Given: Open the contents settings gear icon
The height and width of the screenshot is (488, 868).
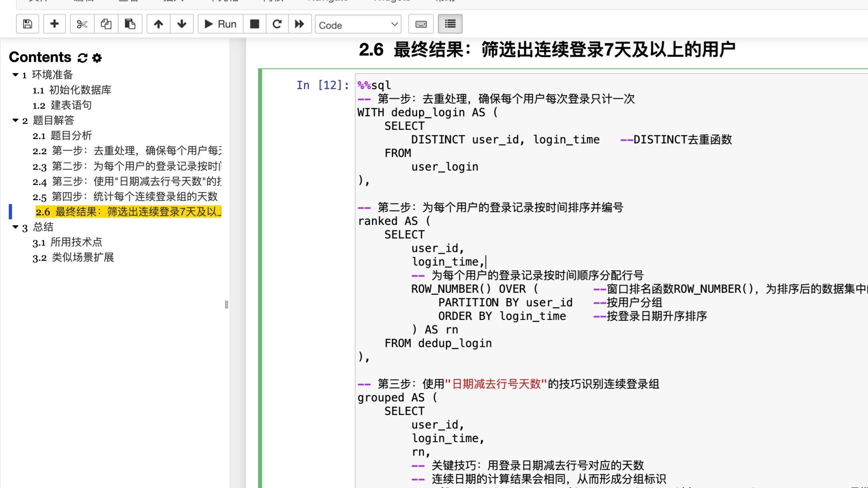Looking at the screenshot, I should click(97, 58).
